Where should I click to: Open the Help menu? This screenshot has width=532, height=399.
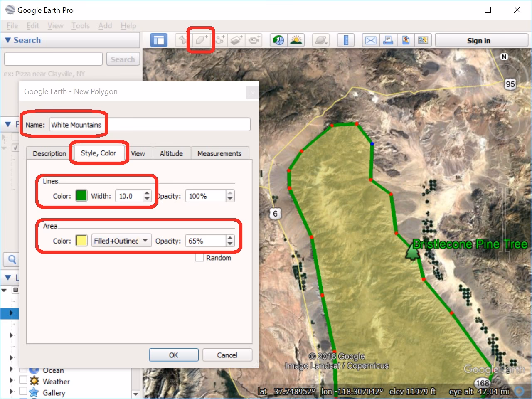tap(128, 26)
